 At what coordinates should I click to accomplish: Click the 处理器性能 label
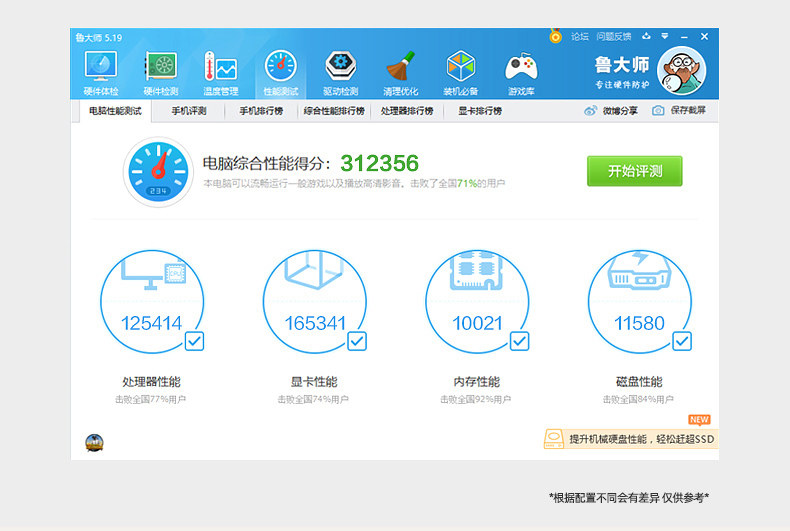click(151, 382)
